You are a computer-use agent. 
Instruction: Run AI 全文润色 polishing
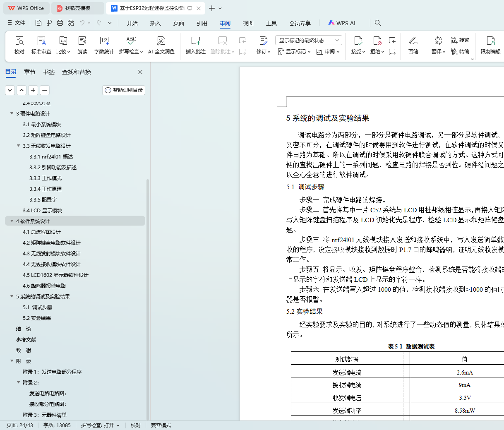pos(161,45)
